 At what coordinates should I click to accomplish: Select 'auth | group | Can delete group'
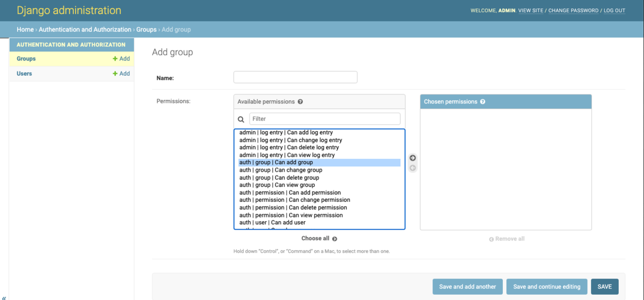pyautogui.click(x=319, y=178)
